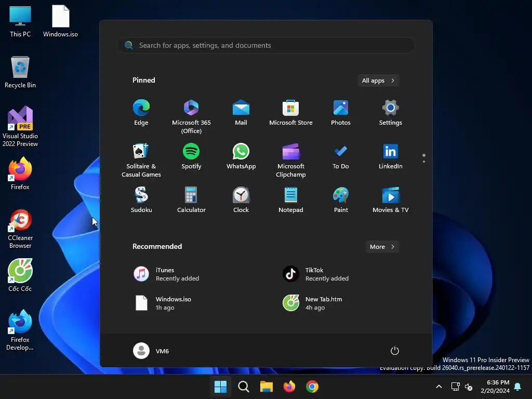Screen dimensions: 532x399
Task: Launch WhatsApp
Action: [x=241, y=156]
